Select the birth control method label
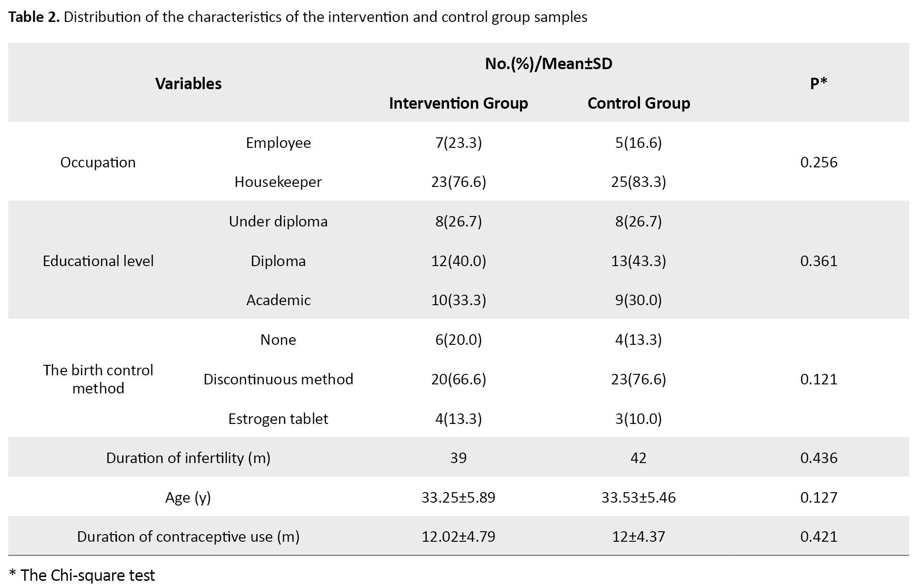Image resolution: width=912 pixels, height=588 pixels. [98, 379]
